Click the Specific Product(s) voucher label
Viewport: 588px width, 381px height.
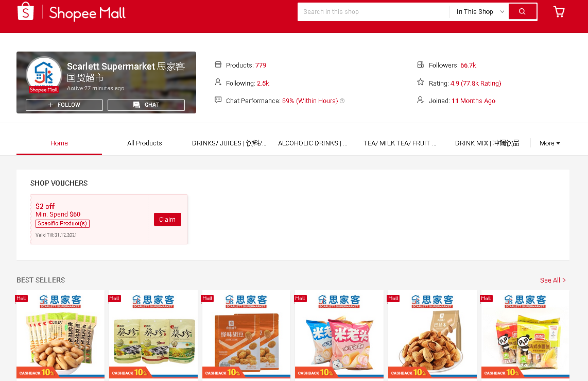pyautogui.click(x=62, y=224)
